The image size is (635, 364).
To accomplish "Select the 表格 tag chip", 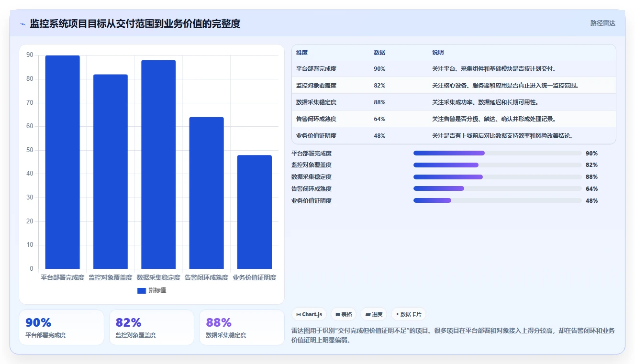I will [x=344, y=314].
